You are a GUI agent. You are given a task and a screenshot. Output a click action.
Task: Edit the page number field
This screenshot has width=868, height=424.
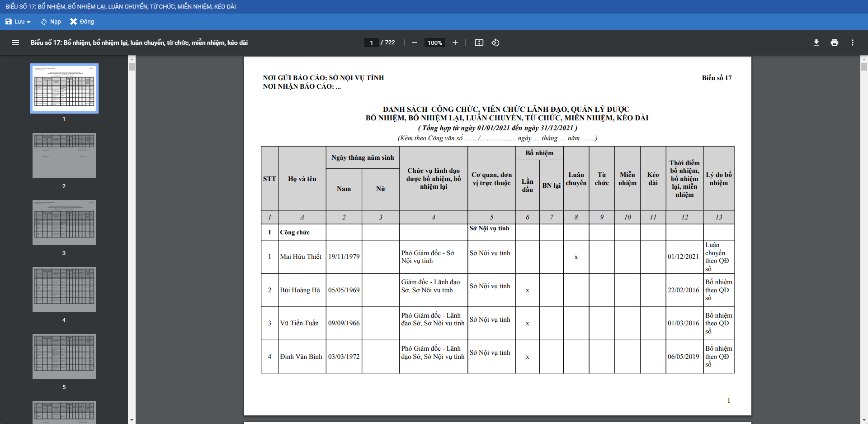click(372, 43)
